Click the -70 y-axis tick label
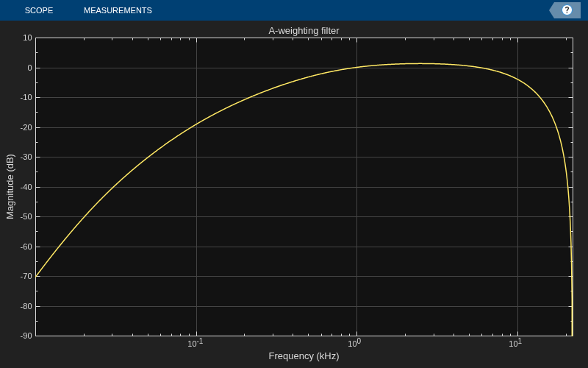Image resolution: width=588 pixels, height=368 pixels. tap(26, 277)
